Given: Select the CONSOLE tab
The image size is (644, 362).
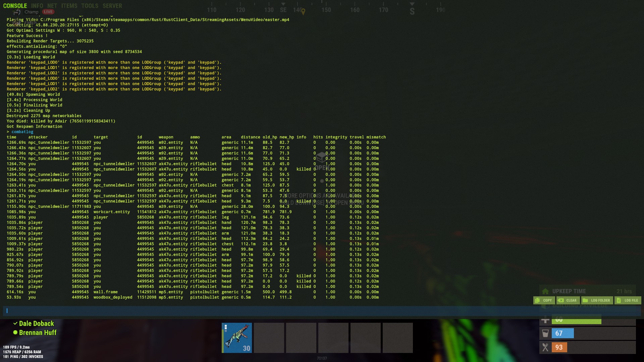Looking at the screenshot, I should point(15,6).
